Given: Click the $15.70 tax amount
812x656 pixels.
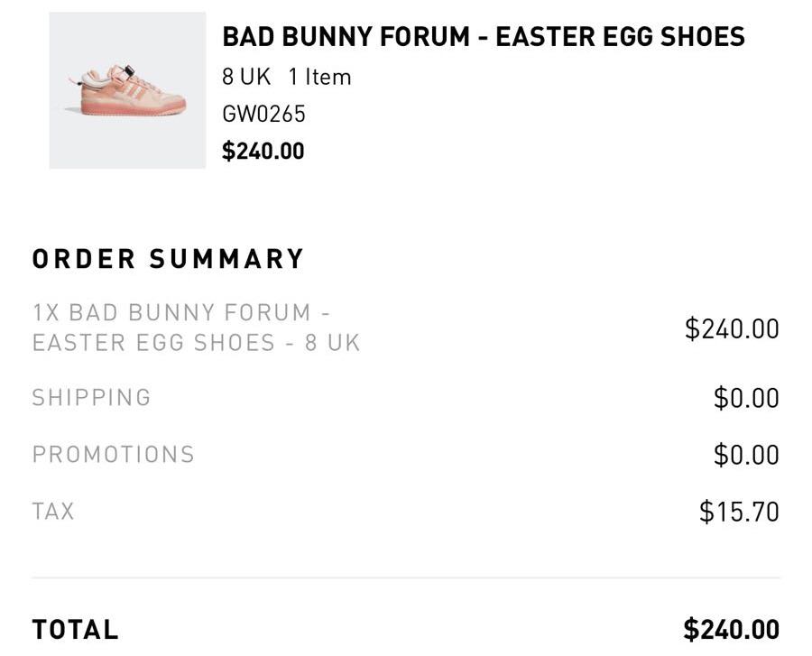Looking at the screenshot, I should [739, 512].
